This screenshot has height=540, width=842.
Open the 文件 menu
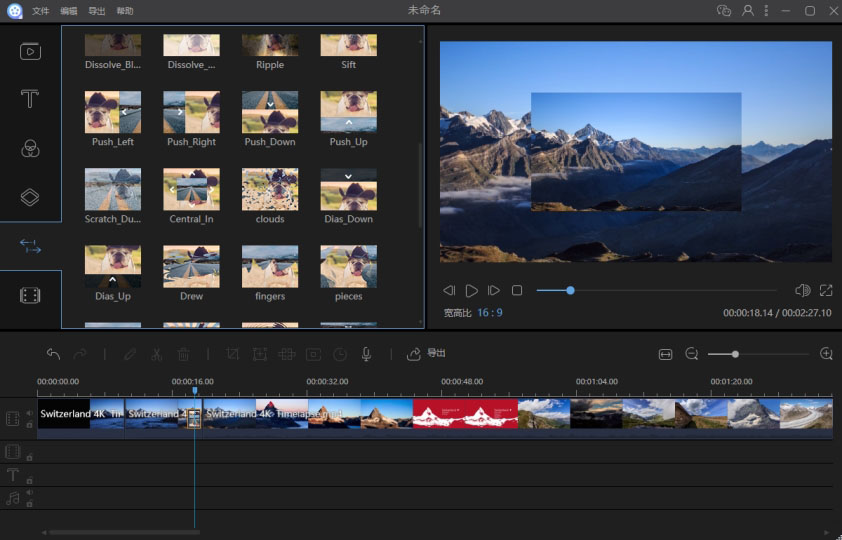(x=40, y=11)
